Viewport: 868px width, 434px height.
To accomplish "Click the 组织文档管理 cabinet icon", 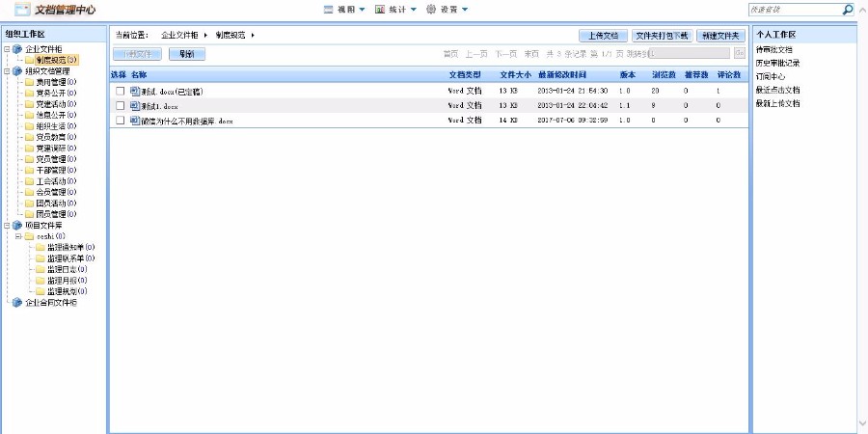I will click(x=16, y=70).
